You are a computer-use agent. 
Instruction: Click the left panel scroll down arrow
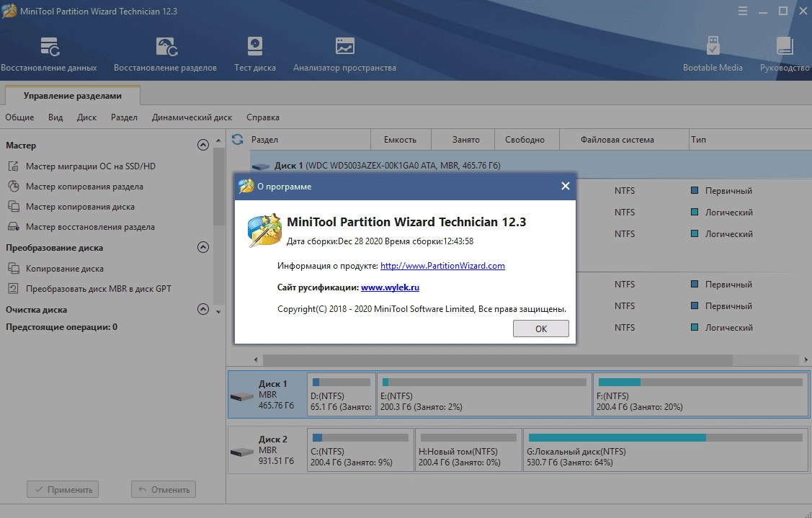click(218, 312)
